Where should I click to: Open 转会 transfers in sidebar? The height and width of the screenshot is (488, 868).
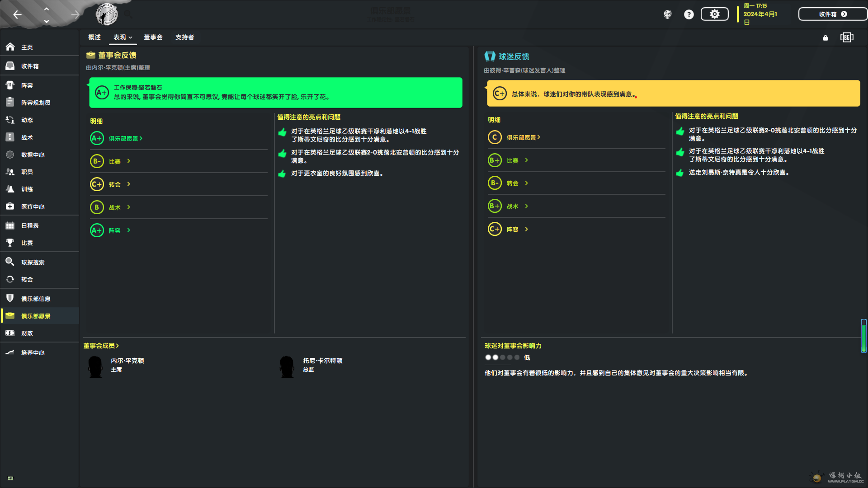[39, 279]
